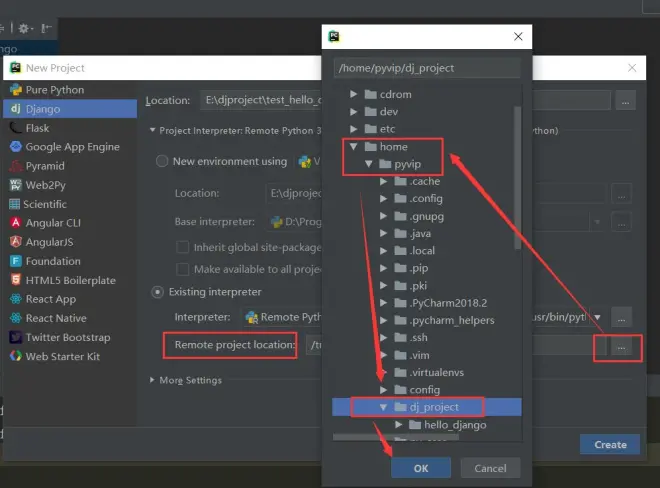Select Pure Python project type
This screenshot has width=660, height=488.
pos(55,90)
